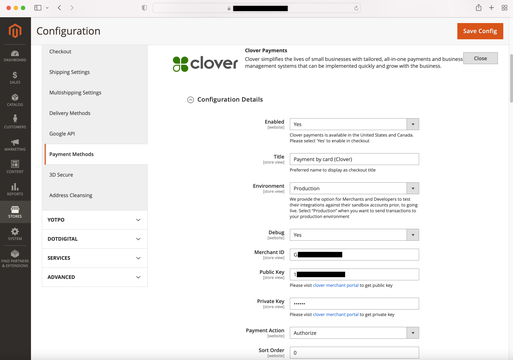Expand the SERVICES section
Image resolution: width=513 pixels, height=360 pixels.
point(95,258)
